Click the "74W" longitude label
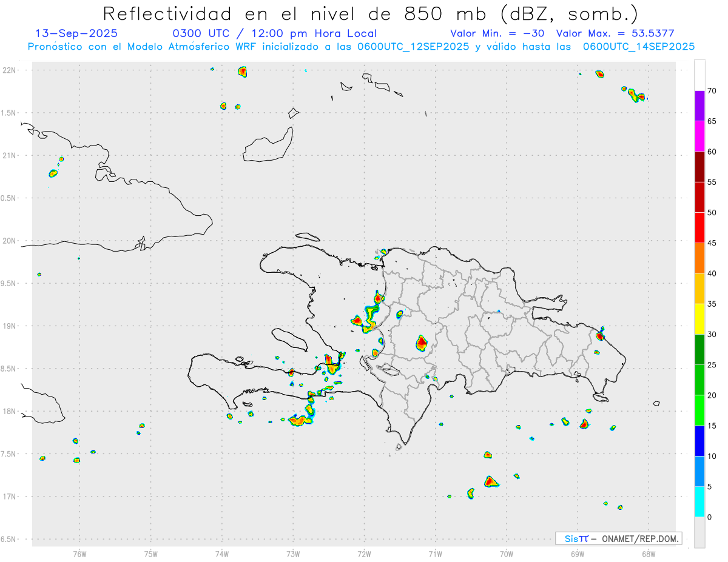The image size is (728, 562). pos(222,554)
